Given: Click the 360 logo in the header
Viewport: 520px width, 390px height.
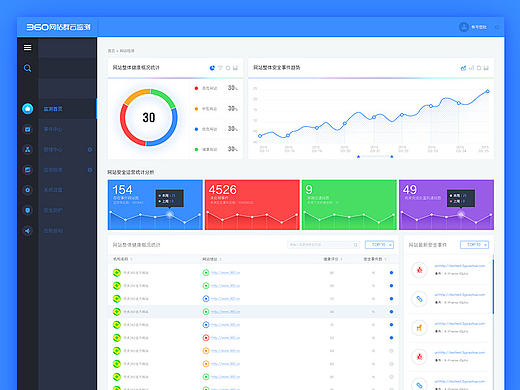Looking at the screenshot, I should [59, 27].
